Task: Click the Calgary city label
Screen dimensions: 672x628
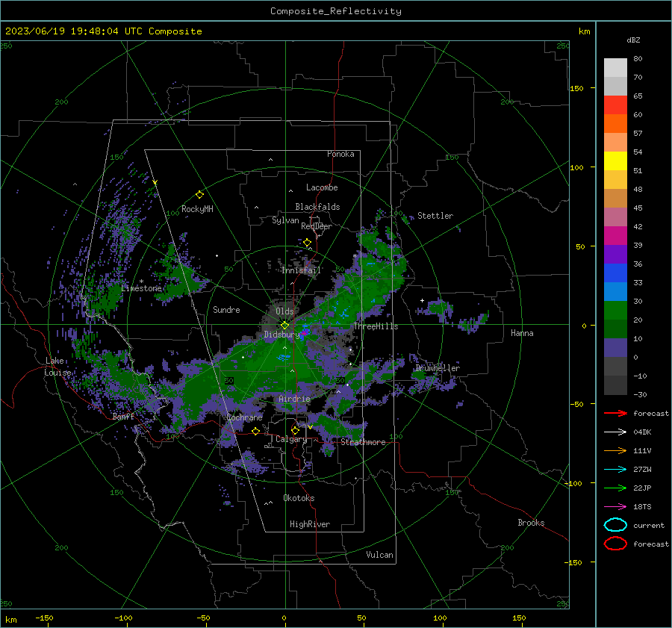Action: point(291,439)
